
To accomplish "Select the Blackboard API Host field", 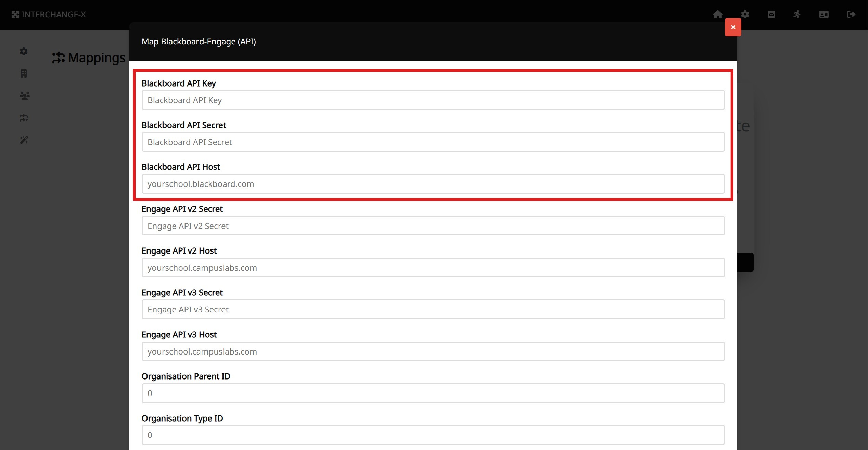I will coord(433,184).
